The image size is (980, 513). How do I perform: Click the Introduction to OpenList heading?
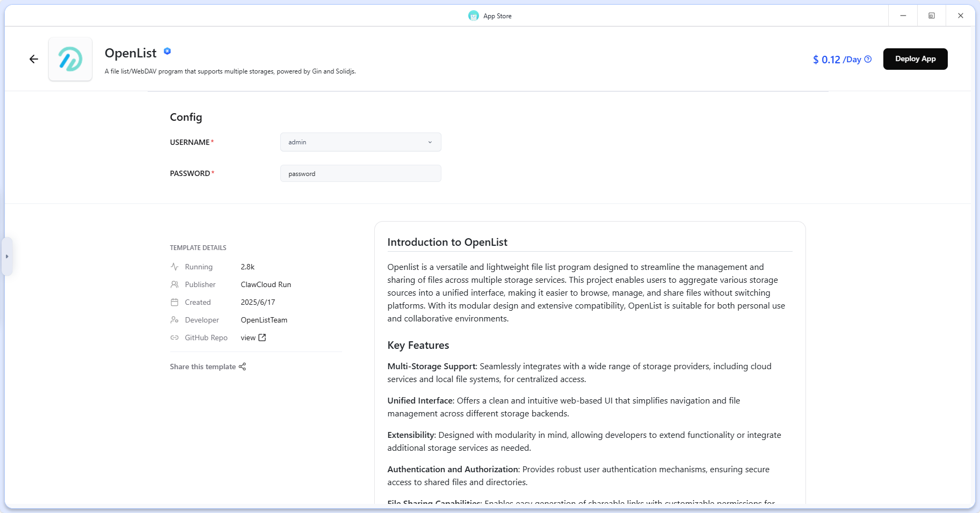(447, 242)
